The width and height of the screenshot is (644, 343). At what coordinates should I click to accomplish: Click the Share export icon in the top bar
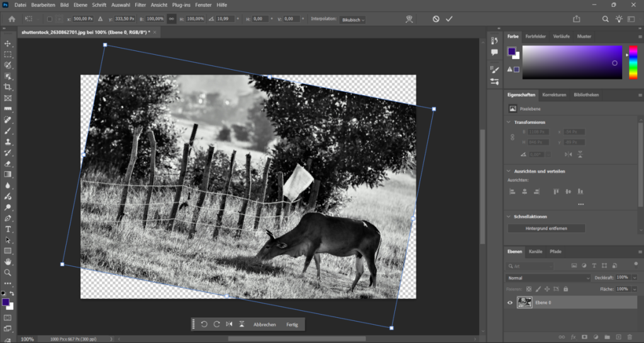coord(577,19)
